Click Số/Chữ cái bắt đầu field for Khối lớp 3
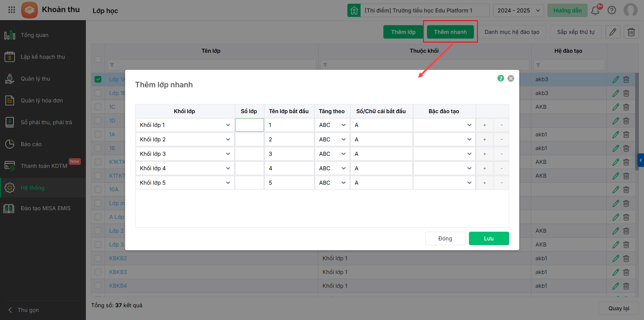The width and height of the screenshot is (644, 320). point(381,154)
